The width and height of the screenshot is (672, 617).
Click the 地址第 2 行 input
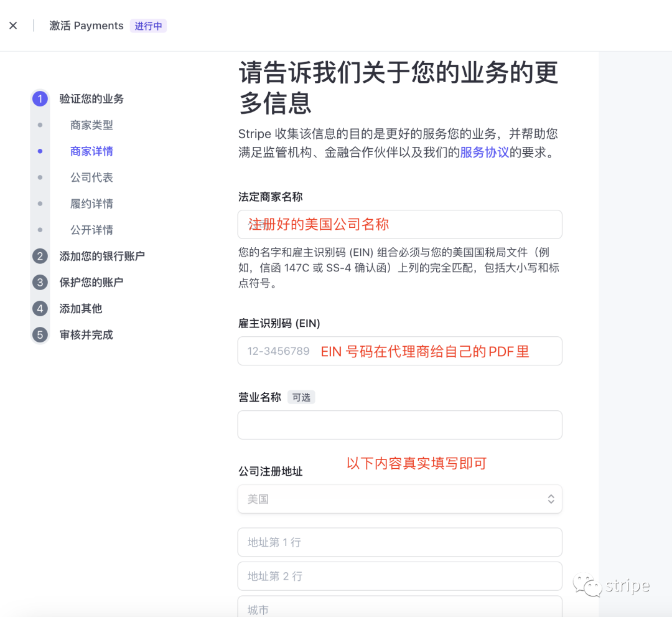(399, 576)
